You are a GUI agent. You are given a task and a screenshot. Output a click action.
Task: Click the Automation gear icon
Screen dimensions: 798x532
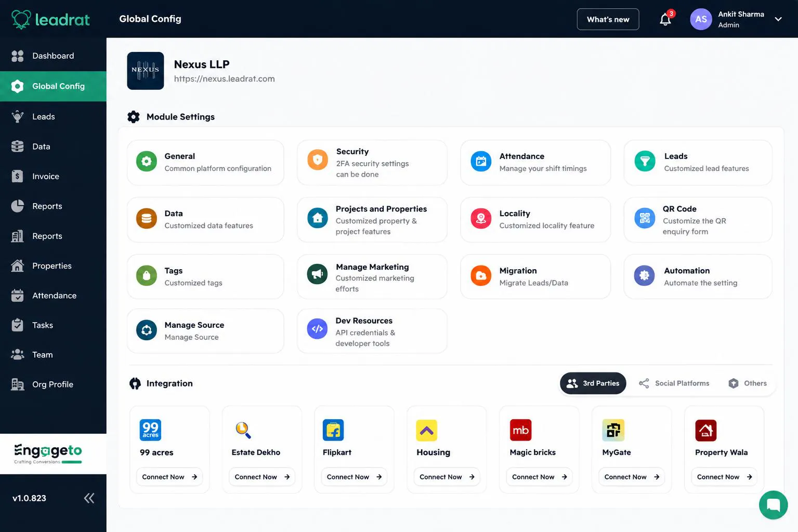pos(644,276)
